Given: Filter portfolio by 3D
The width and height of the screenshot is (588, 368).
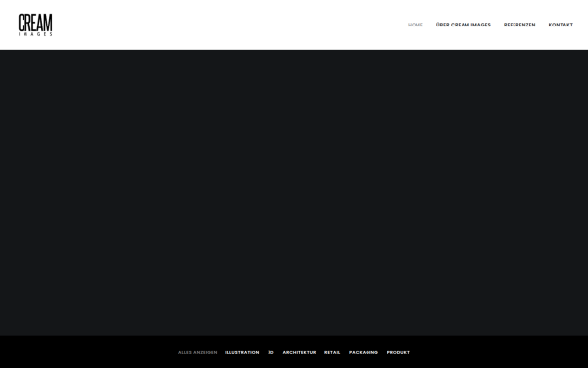Looking at the screenshot, I should 270,352.
